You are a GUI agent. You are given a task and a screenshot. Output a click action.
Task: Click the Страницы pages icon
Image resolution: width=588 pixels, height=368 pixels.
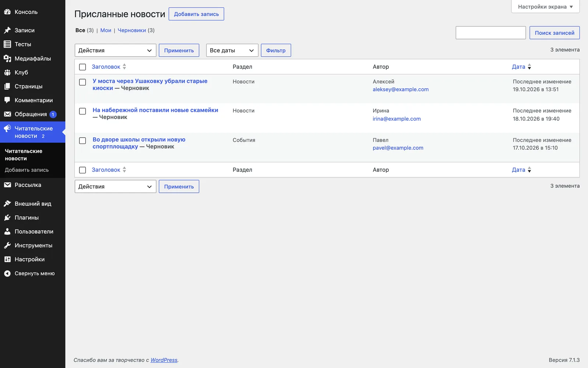(x=7, y=86)
